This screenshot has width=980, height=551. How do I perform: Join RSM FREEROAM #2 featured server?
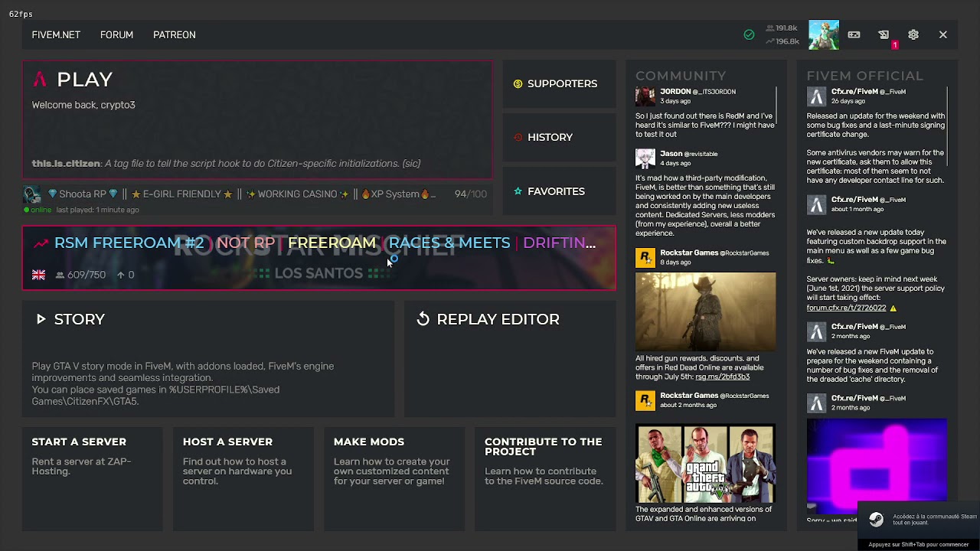pyautogui.click(x=318, y=258)
